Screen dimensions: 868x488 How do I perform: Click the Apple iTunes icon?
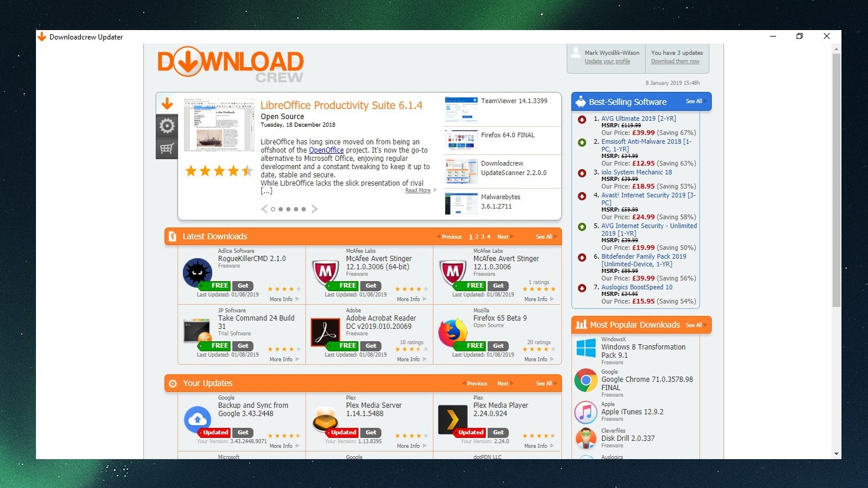[x=586, y=412]
